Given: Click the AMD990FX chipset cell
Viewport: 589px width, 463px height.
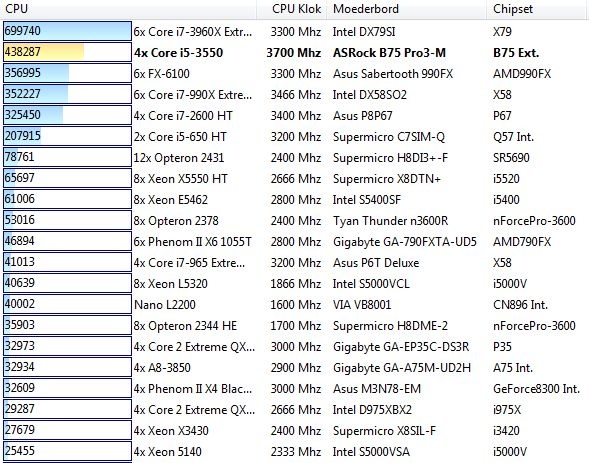Looking at the screenshot, I should [x=522, y=74].
